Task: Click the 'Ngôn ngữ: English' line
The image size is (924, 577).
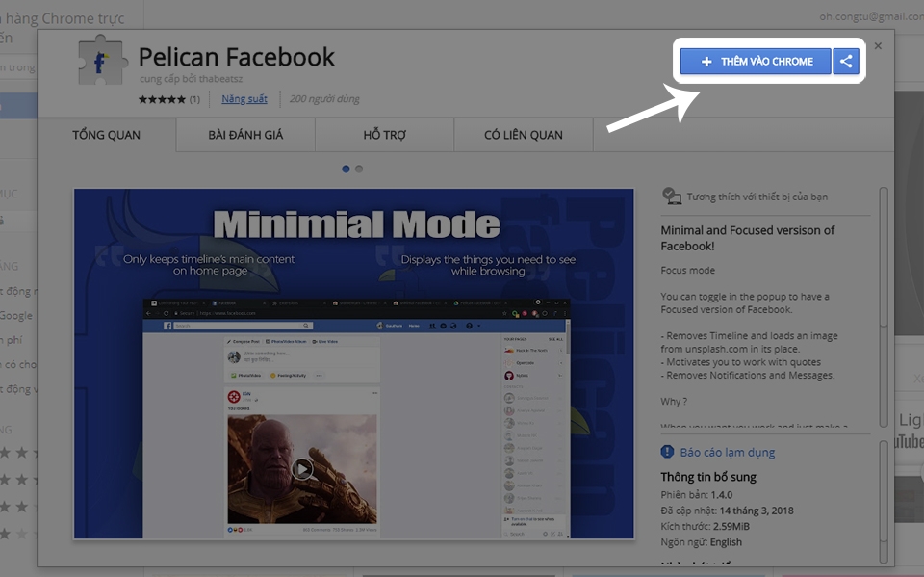Action: 702,542
